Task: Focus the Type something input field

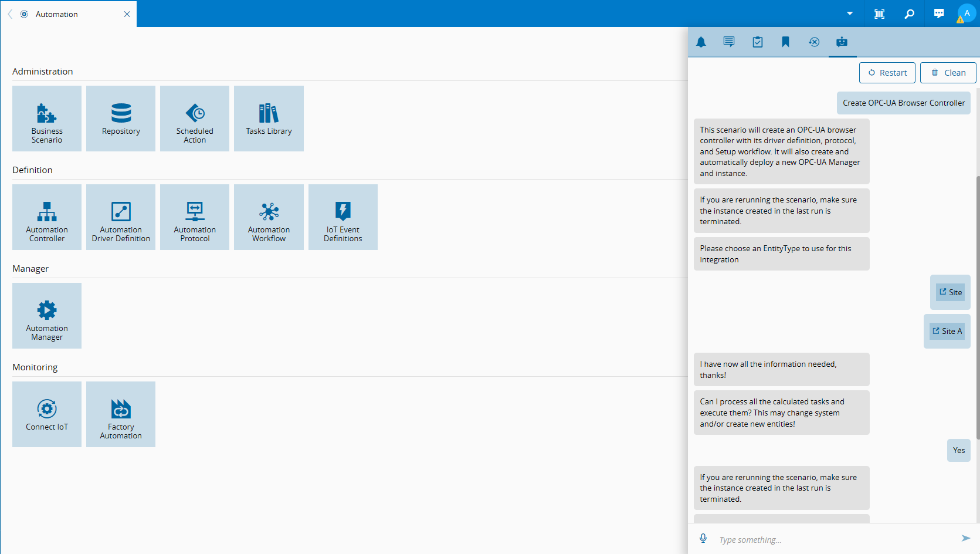Action: click(x=836, y=539)
